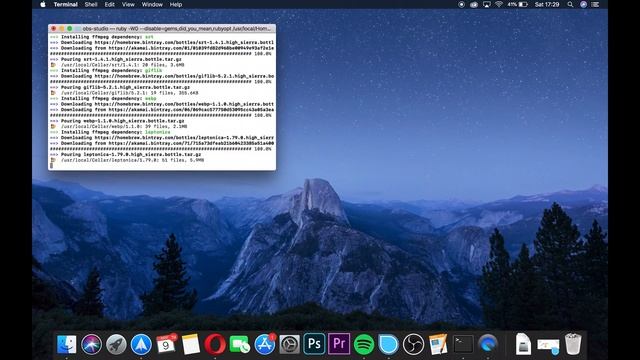The image size is (640, 360).
Task: Click the Terminal icon in the Dock
Action: point(463,344)
